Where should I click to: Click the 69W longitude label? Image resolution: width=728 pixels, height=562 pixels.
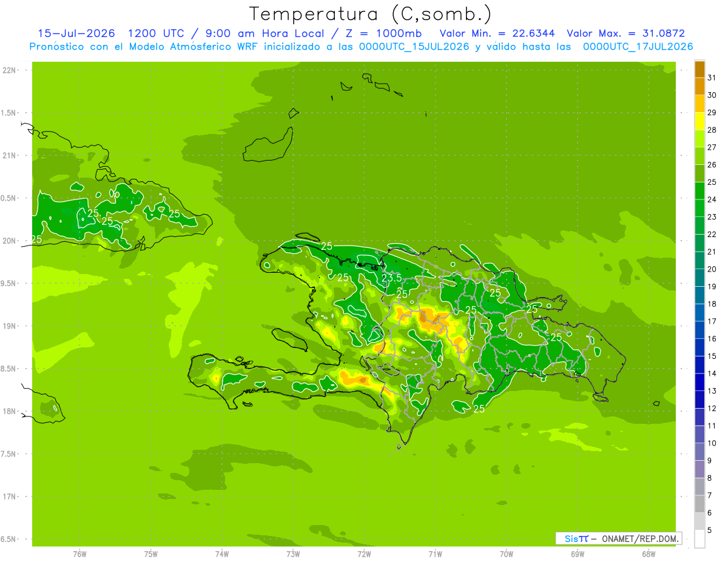(578, 554)
